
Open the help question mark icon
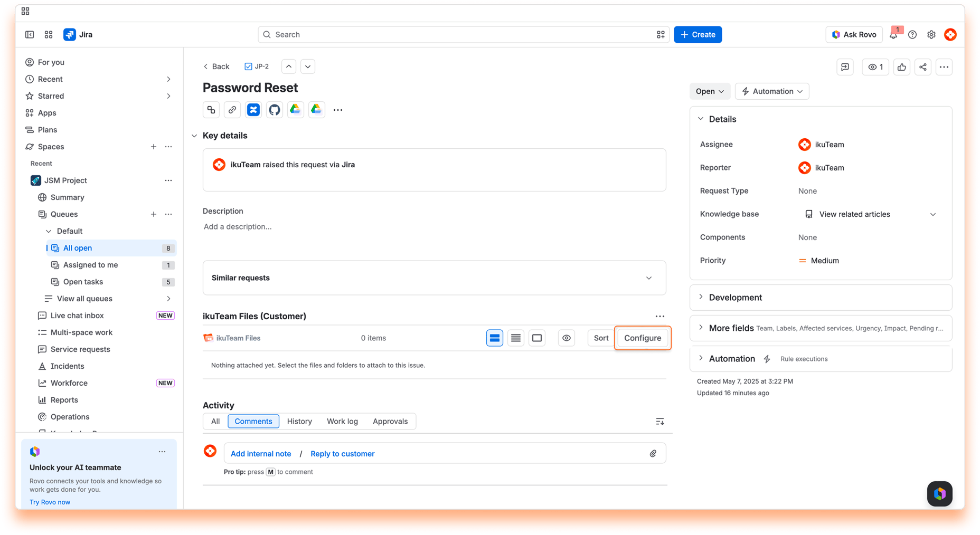coord(912,35)
